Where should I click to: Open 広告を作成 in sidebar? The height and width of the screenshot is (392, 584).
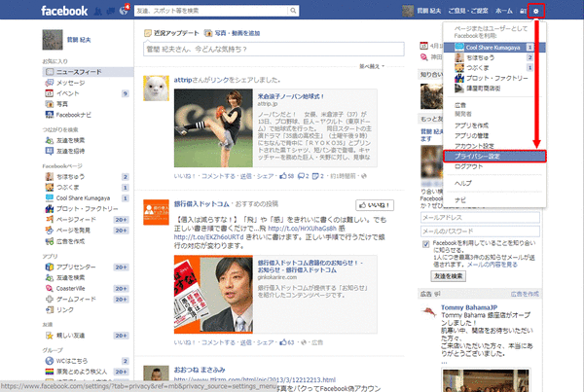70,241
